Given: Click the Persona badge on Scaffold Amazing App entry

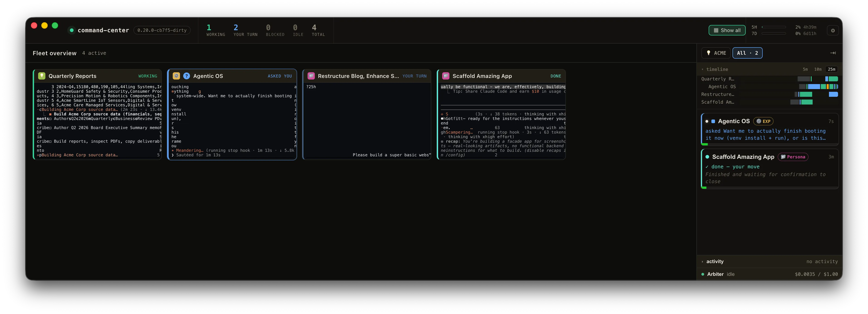Looking at the screenshot, I should 793,157.
